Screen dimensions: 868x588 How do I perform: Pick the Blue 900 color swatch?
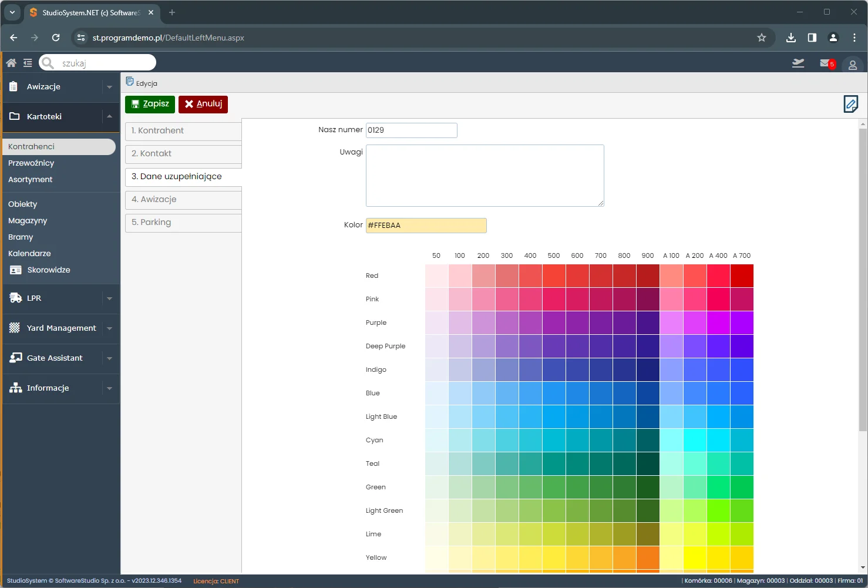pos(648,394)
